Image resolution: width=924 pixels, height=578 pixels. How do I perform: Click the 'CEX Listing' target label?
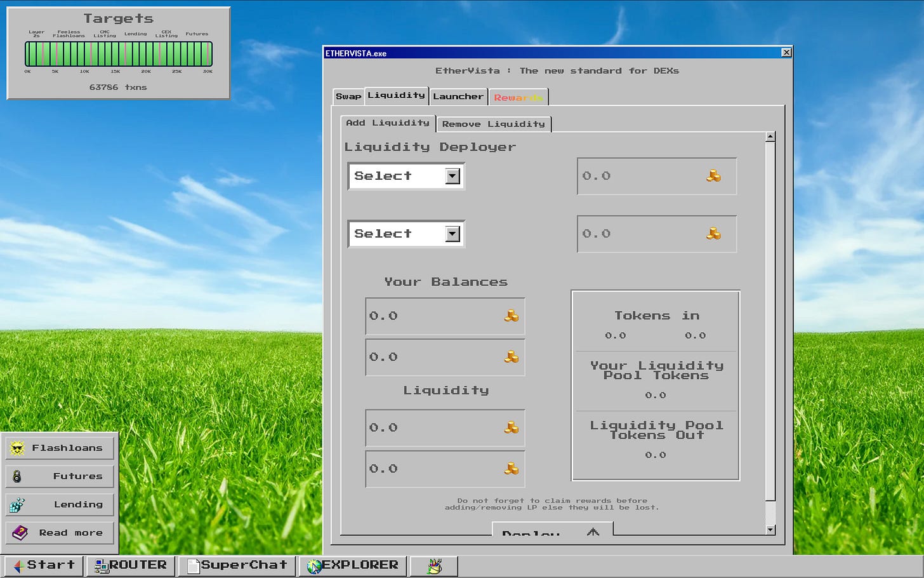point(166,34)
